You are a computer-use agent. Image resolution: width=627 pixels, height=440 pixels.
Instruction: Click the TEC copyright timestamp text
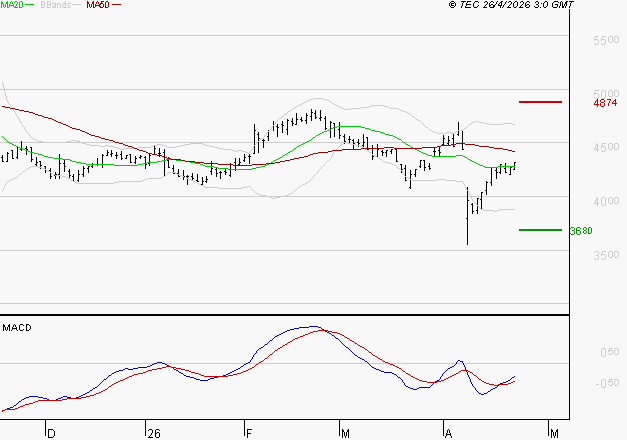pos(511,5)
